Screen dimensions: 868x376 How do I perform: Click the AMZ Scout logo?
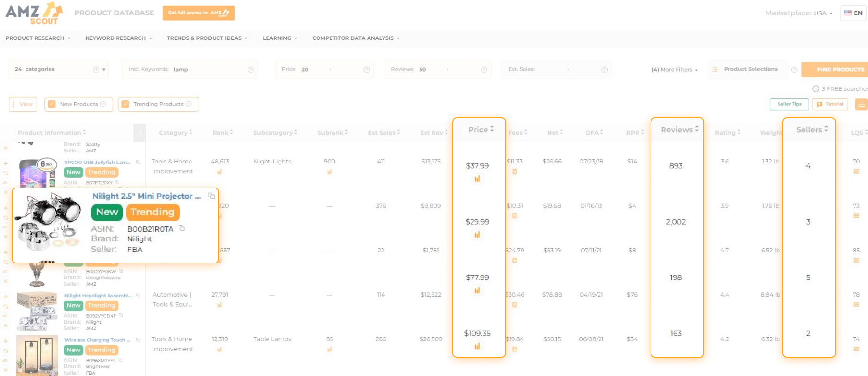click(34, 13)
